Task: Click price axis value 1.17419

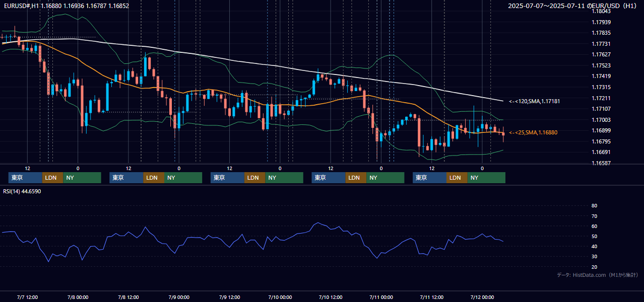Action: coord(601,76)
